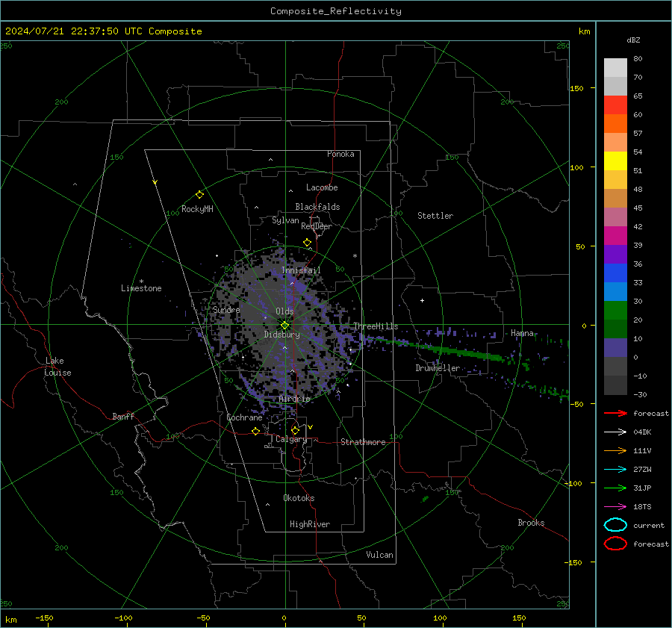Click the 'Olds' map label
Screen dimensions: 672x628
(284, 311)
